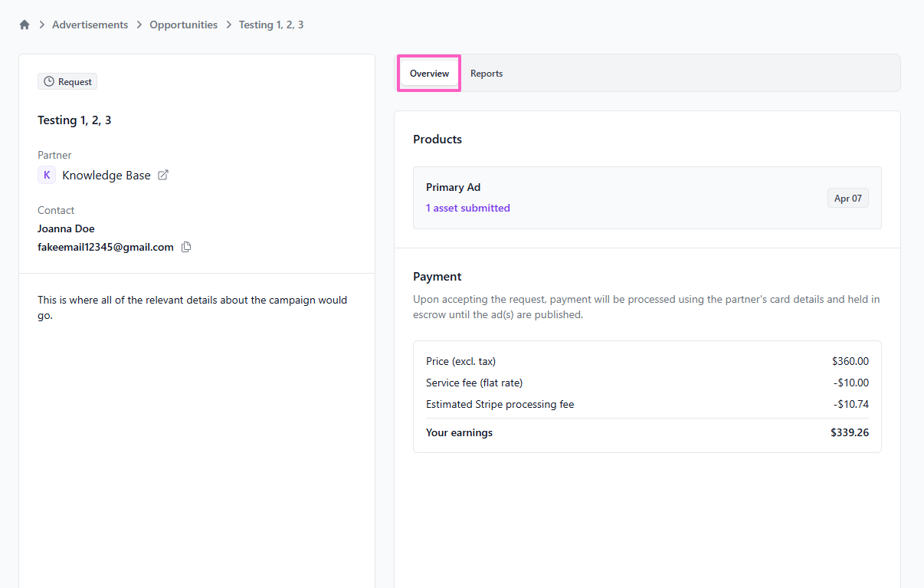Screen dimensions: 924x588
Task: Click the Knowledge Base partner name
Action: tap(106, 175)
